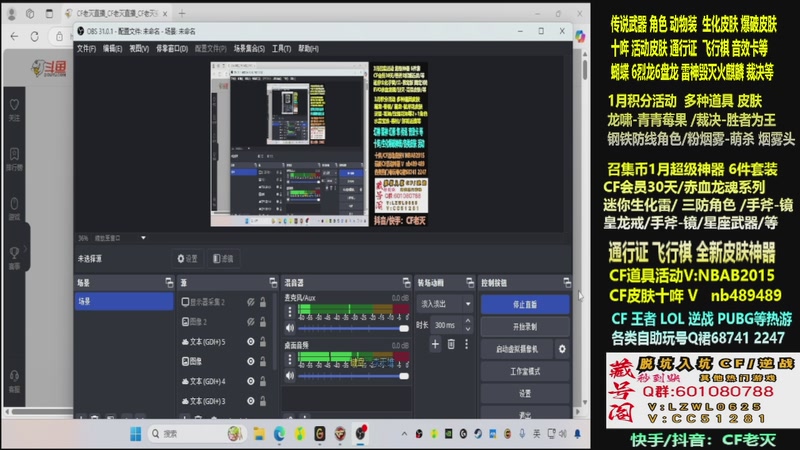Add a new scene transition
The width and height of the screenshot is (800, 450).
[435, 344]
